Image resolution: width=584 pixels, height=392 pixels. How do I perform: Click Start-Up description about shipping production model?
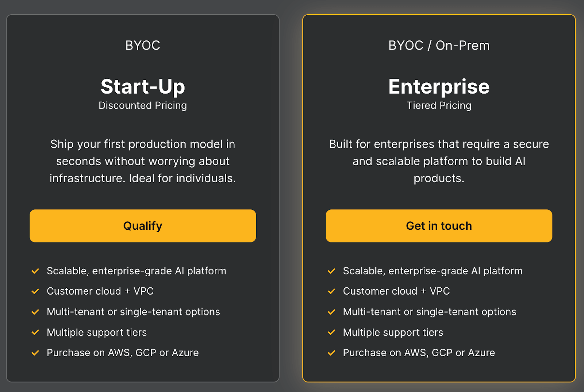click(143, 161)
